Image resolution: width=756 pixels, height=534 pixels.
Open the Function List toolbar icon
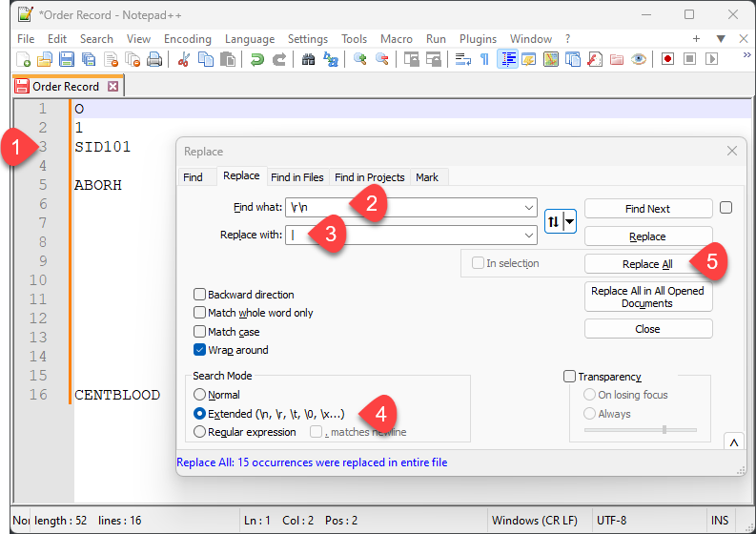[x=595, y=59]
